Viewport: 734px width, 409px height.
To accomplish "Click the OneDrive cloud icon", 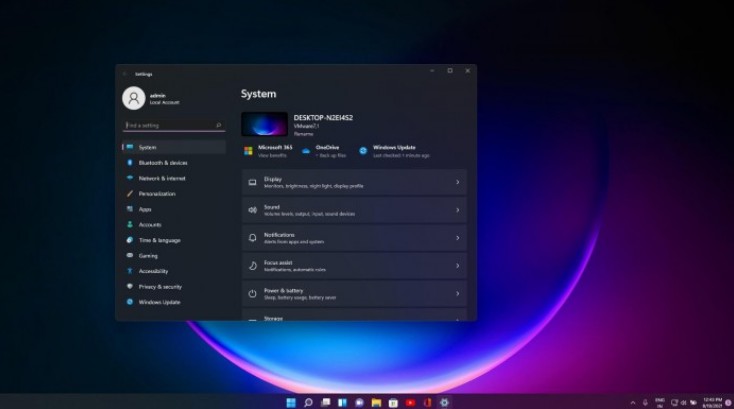I will pos(306,151).
